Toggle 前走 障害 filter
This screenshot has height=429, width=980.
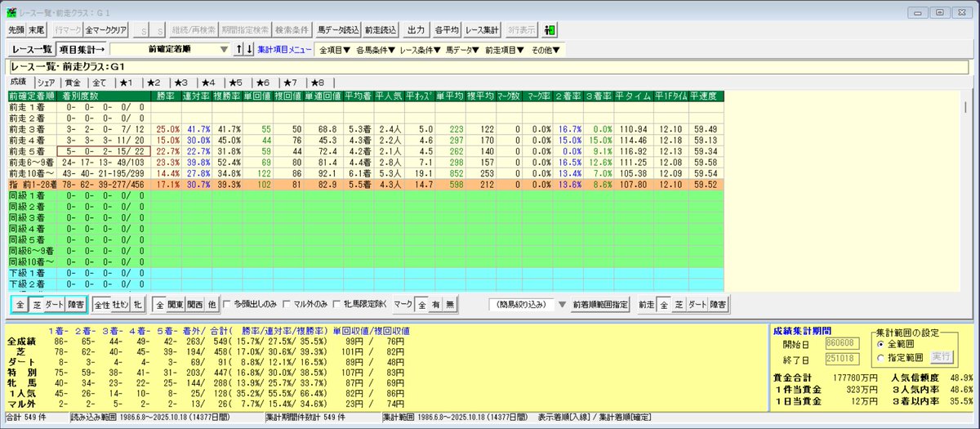pyautogui.click(x=717, y=303)
